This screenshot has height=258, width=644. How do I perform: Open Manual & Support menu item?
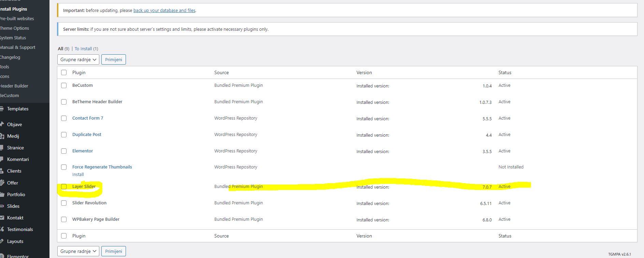(x=18, y=47)
